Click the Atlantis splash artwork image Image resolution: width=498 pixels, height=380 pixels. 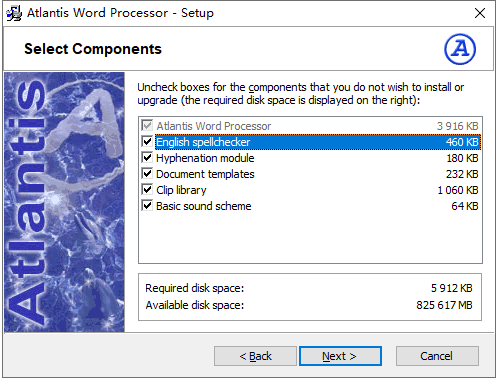click(x=64, y=202)
